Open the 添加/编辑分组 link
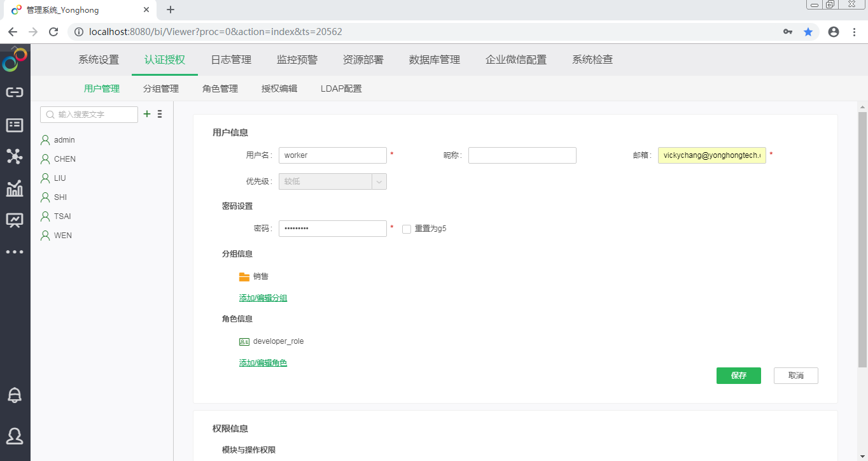This screenshot has width=868, height=461. pyautogui.click(x=263, y=298)
